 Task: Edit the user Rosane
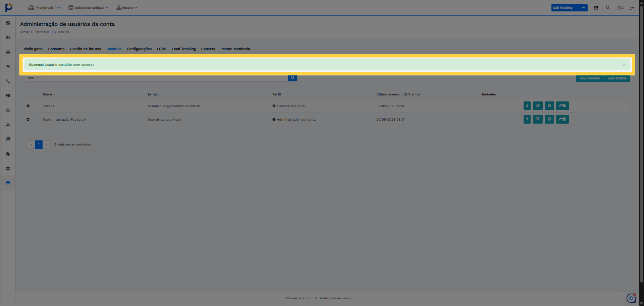point(538,106)
